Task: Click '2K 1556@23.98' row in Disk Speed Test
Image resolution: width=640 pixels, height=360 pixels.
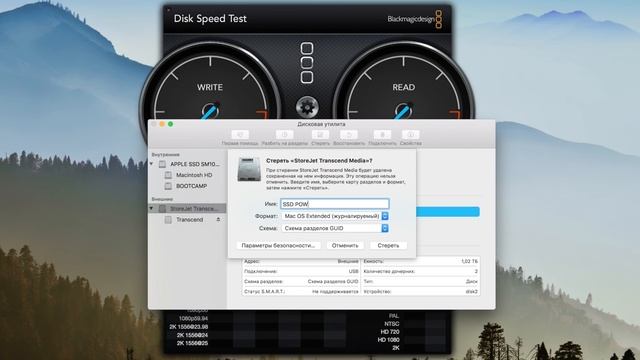Action: point(189,327)
